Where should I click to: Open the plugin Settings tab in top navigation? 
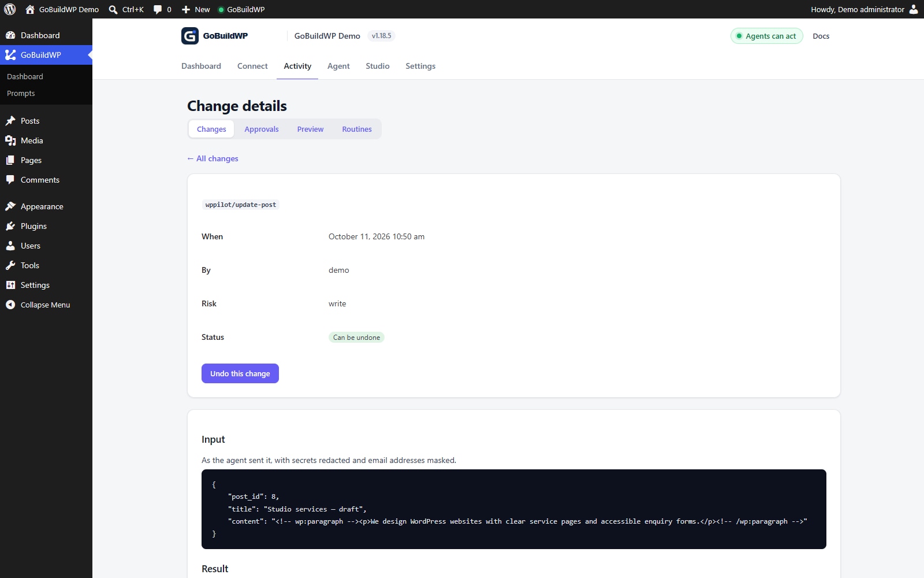click(420, 66)
